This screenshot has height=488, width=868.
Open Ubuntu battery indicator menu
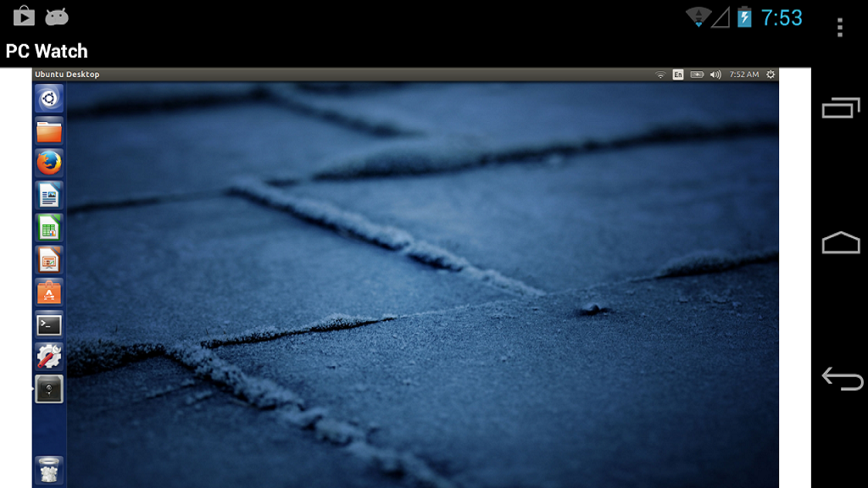coord(697,75)
